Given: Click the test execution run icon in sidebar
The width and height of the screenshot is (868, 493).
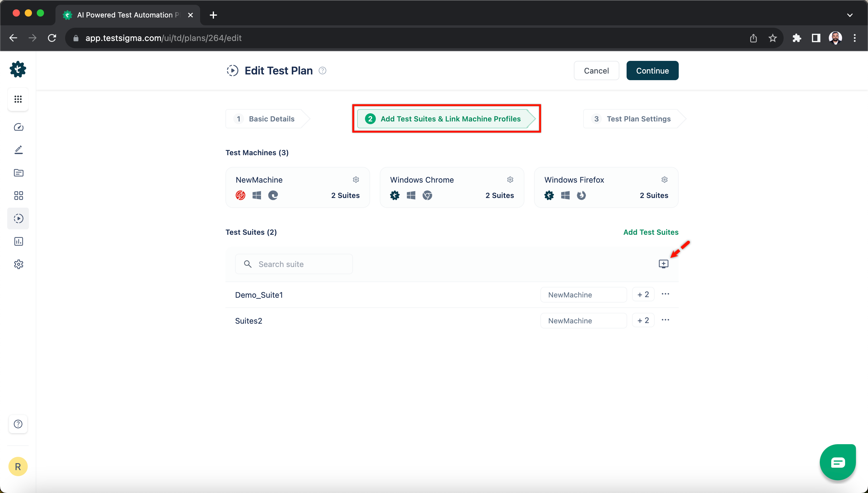Looking at the screenshot, I should pos(18,218).
